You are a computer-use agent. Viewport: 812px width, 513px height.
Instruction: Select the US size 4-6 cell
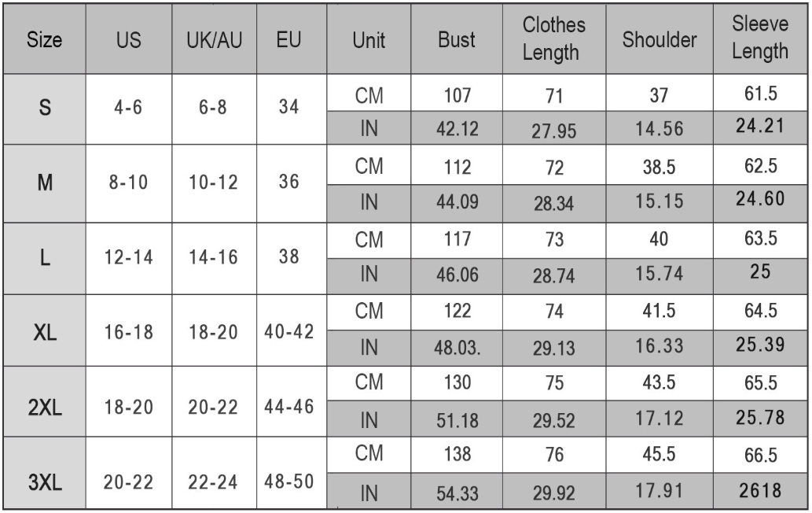click(x=128, y=109)
